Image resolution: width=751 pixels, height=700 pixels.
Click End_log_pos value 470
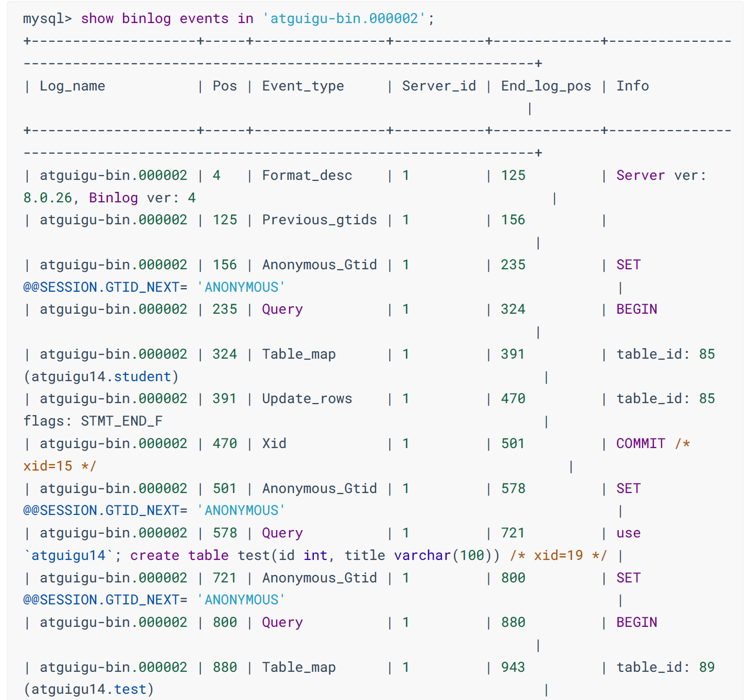[513, 399]
